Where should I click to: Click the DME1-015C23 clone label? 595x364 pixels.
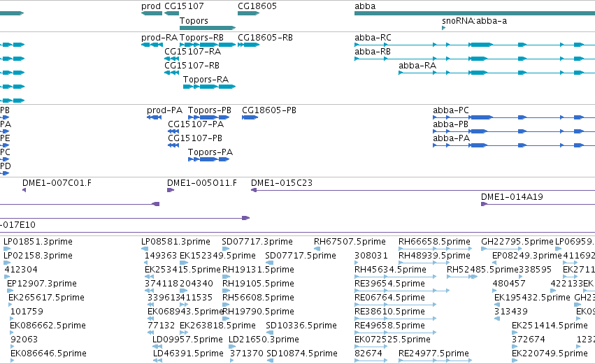click(x=282, y=183)
